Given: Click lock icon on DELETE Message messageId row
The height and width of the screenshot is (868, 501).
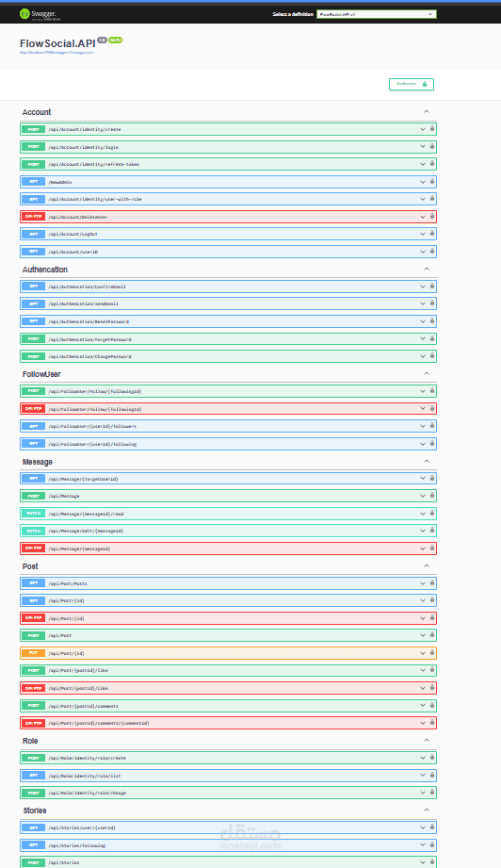Looking at the screenshot, I should point(432,548).
